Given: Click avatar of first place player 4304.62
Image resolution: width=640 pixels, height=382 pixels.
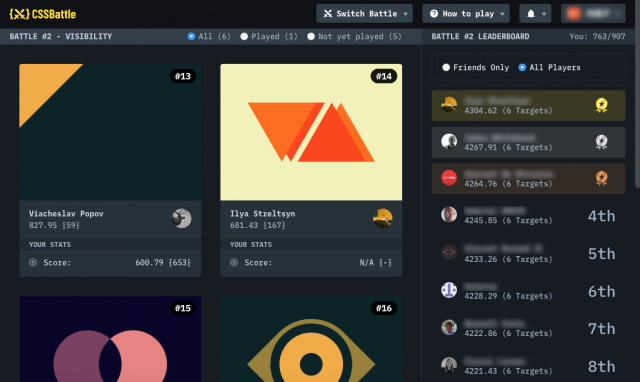Looking at the screenshot, I should 449,105.
